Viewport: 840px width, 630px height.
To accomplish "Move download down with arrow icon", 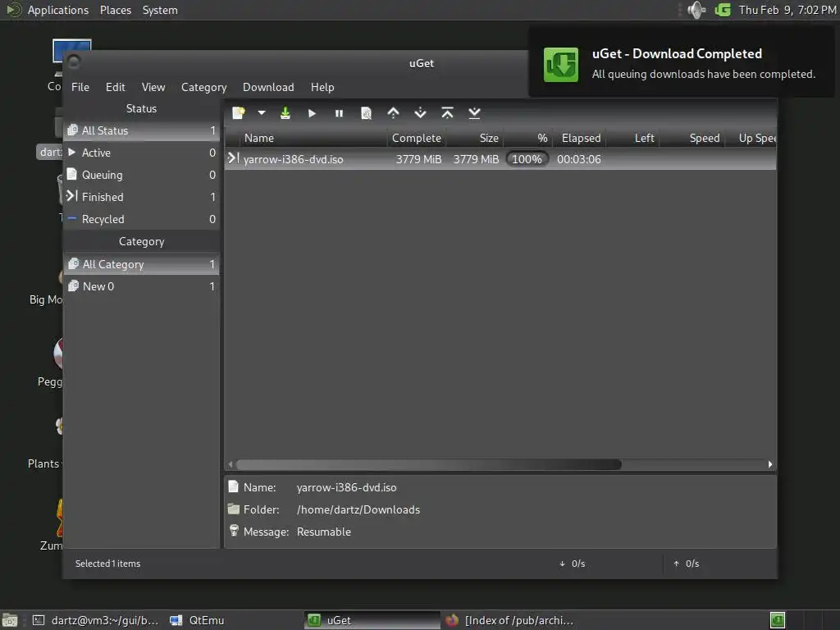I will coord(421,113).
